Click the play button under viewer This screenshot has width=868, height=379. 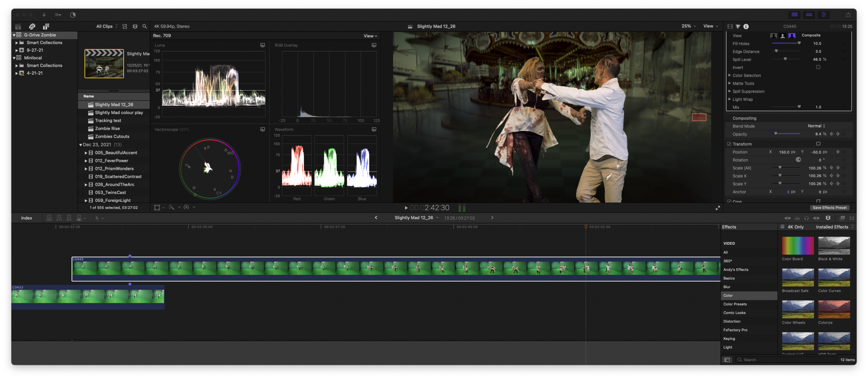click(x=406, y=208)
